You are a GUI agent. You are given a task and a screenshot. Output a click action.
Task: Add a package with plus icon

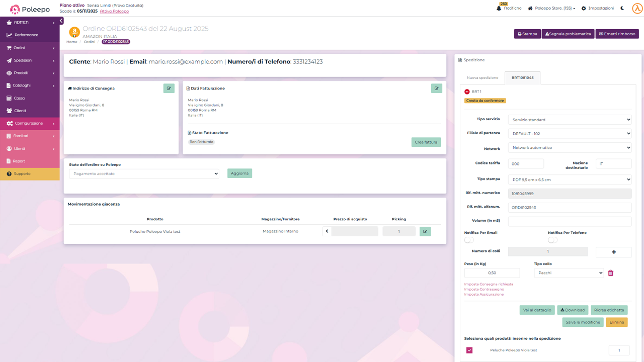tap(613, 252)
